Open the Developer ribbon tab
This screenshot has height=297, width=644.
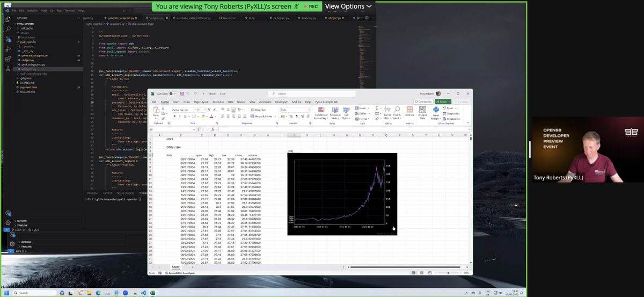tap(281, 102)
